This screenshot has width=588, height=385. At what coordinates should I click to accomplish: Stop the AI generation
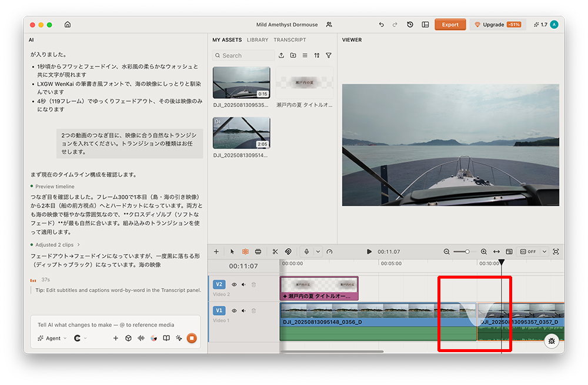coord(192,338)
